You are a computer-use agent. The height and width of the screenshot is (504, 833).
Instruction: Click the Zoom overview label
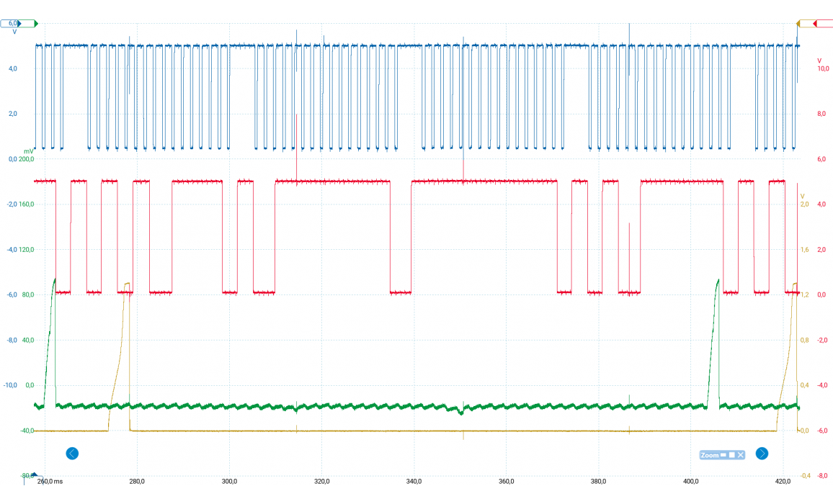709,455
